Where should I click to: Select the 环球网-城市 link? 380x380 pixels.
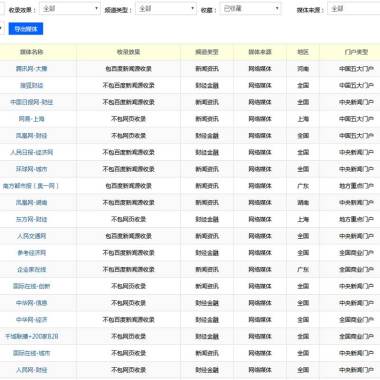tap(31, 169)
